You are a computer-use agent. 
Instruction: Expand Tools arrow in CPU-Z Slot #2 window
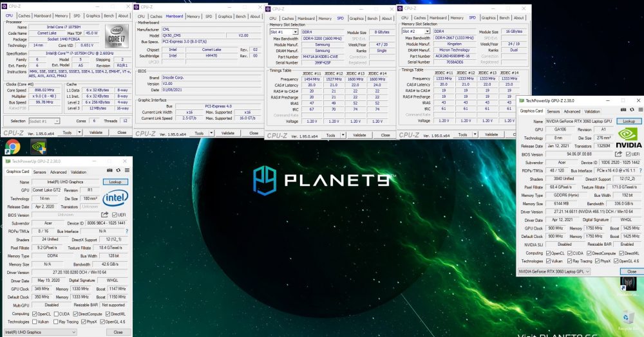[475, 134]
